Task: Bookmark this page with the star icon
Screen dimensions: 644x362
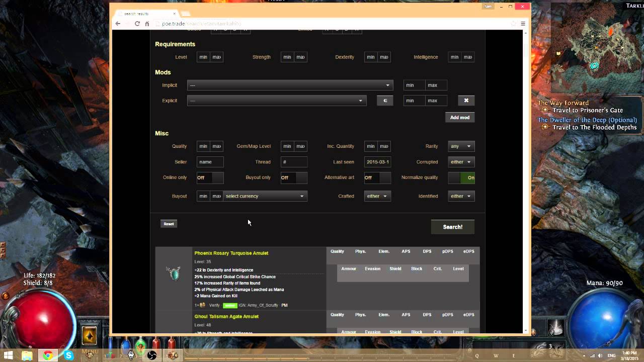Action: tap(513, 24)
